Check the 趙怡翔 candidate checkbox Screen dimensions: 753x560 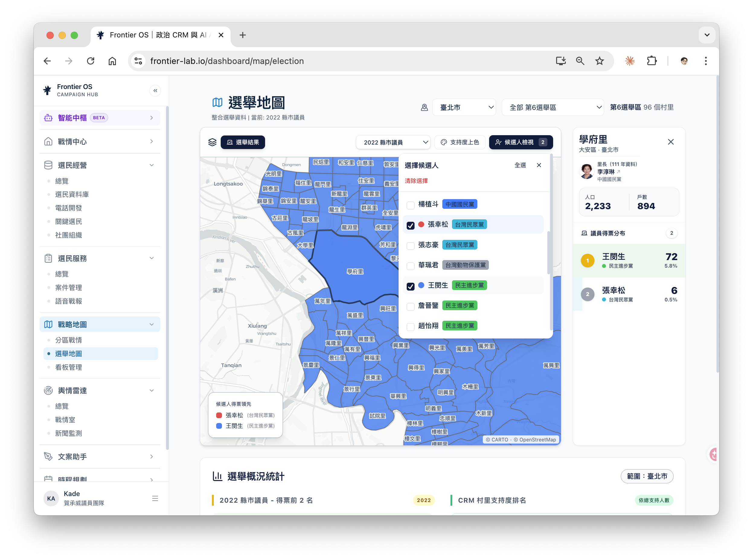(410, 326)
